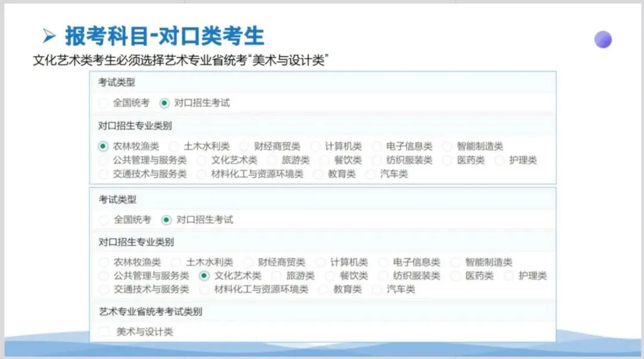Select 土木水利类 in the form with 农林牧渔类 checked
The image size is (644, 359).
pyautogui.click(x=174, y=146)
